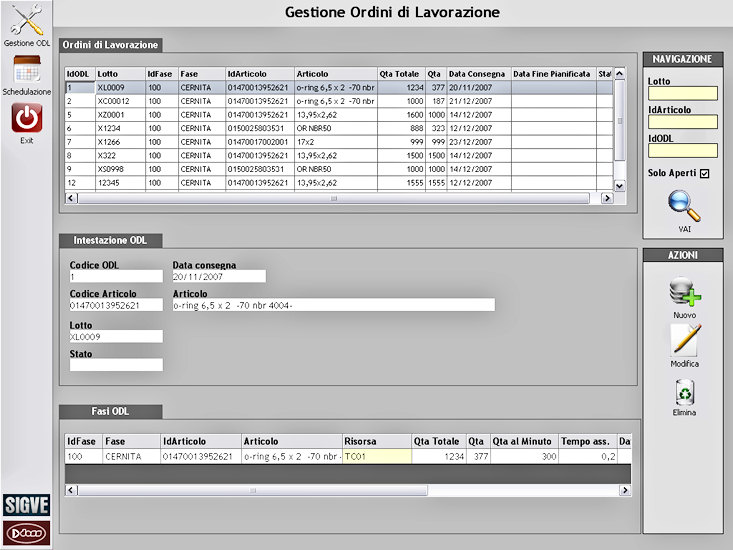Create new order with Nuovo icon
The height and width of the screenshot is (550, 733).
pos(684,293)
